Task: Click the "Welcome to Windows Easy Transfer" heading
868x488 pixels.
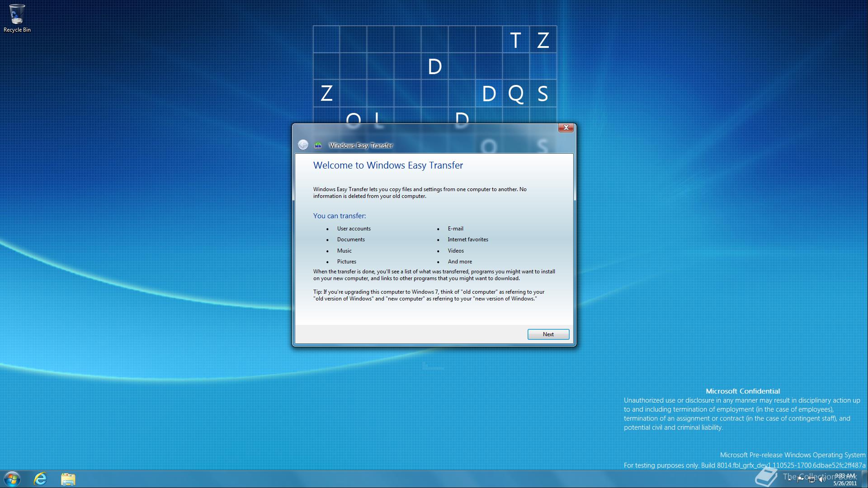Action: (388, 165)
